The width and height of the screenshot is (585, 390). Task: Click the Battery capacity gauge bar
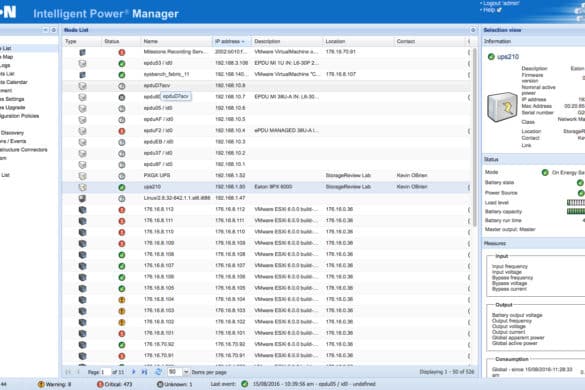click(x=576, y=212)
